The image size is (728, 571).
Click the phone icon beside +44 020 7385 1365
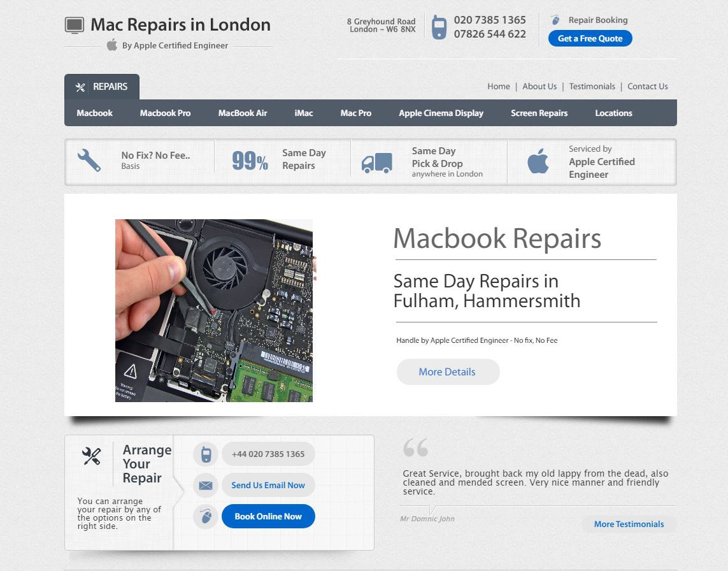pyautogui.click(x=206, y=454)
